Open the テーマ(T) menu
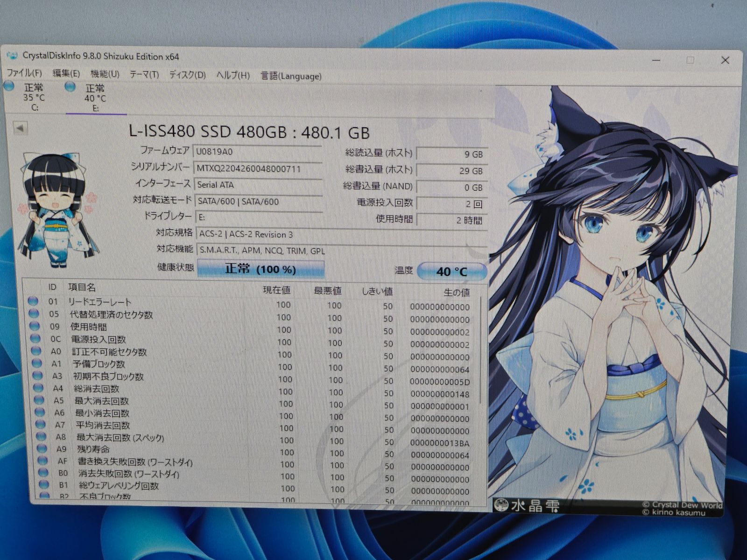The height and width of the screenshot is (560, 747). [144, 74]
